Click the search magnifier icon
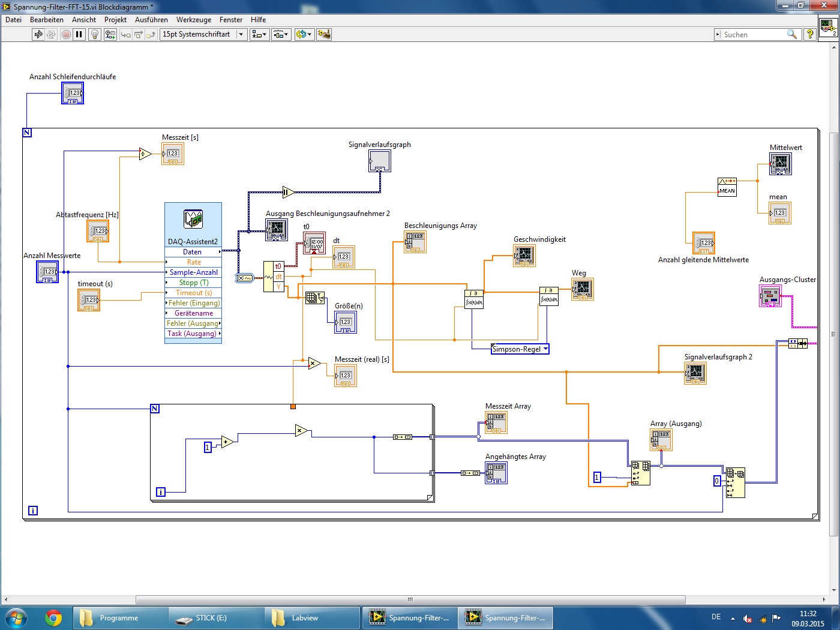Screen dimensions: 840x630 pos(792,34)
